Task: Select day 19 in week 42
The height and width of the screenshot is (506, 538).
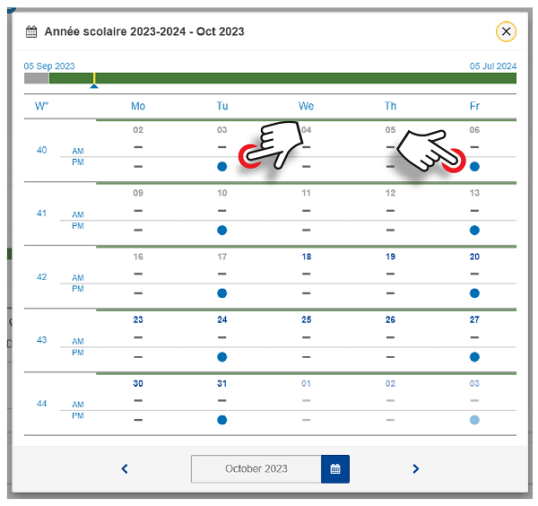Action: [x=390, y=257]
